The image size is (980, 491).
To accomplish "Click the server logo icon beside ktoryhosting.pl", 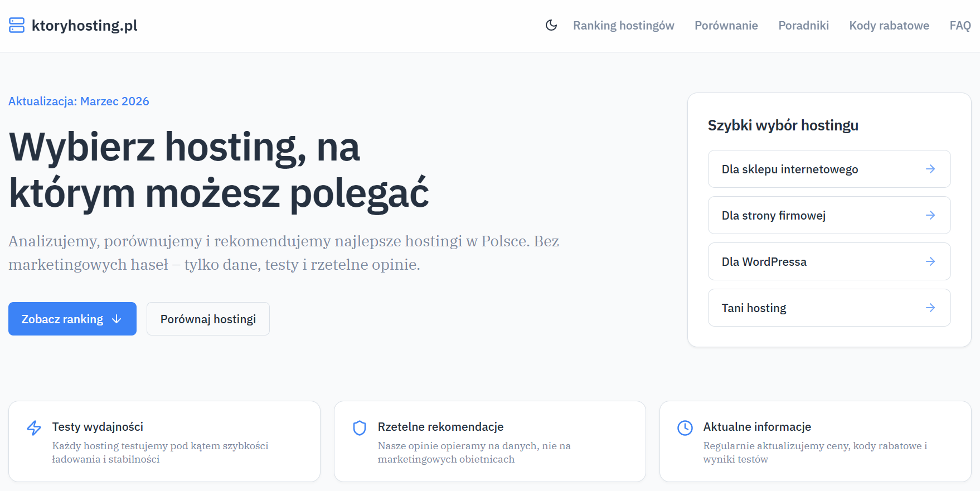I will point(17,25).
